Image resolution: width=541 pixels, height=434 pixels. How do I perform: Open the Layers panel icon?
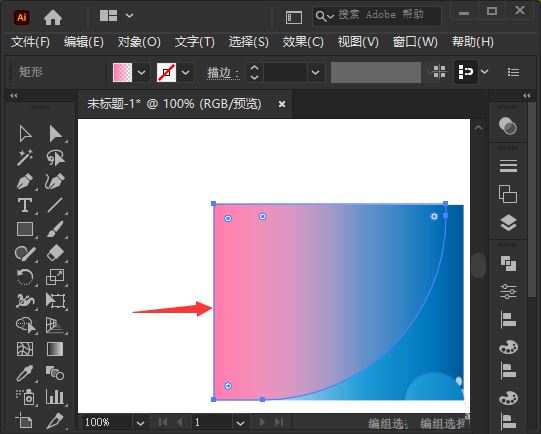point(508,223)
